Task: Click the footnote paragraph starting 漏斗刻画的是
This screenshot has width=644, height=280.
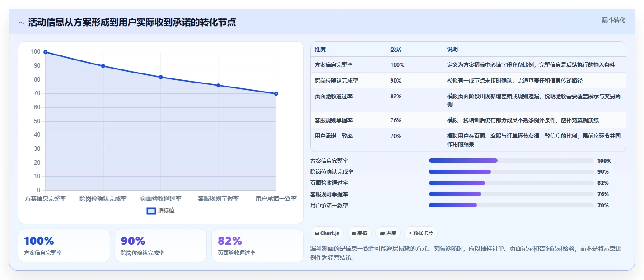Action: point(466,253)
